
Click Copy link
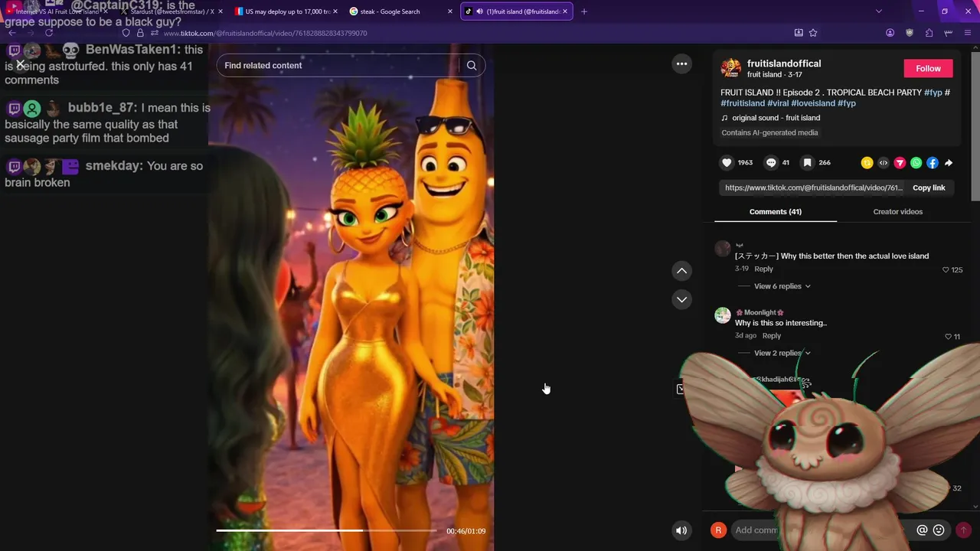point(929,187)
